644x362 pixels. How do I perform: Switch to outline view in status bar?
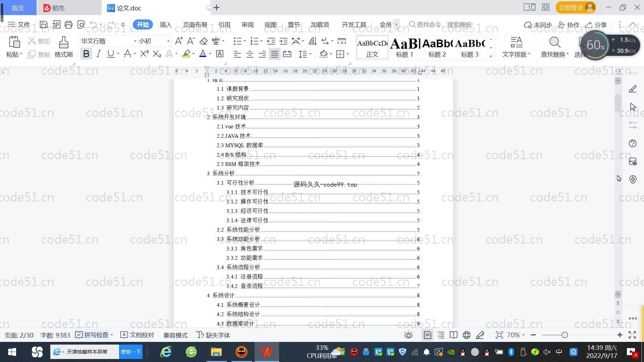point(441,335)
